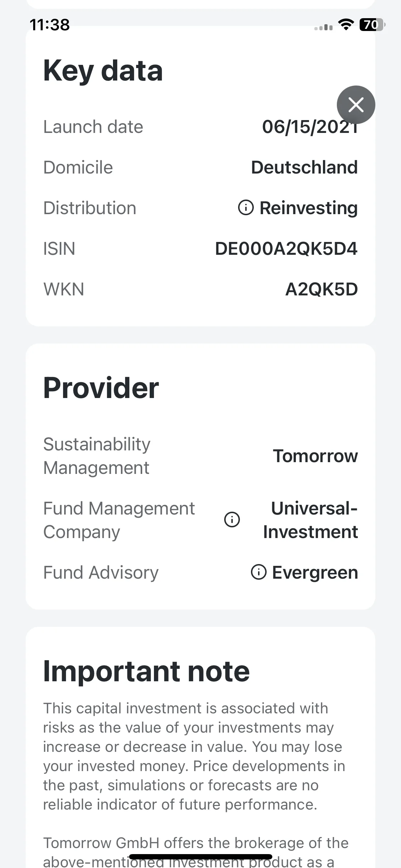
Task: Tap the battery indicator icon
Action: click(372, 25)
